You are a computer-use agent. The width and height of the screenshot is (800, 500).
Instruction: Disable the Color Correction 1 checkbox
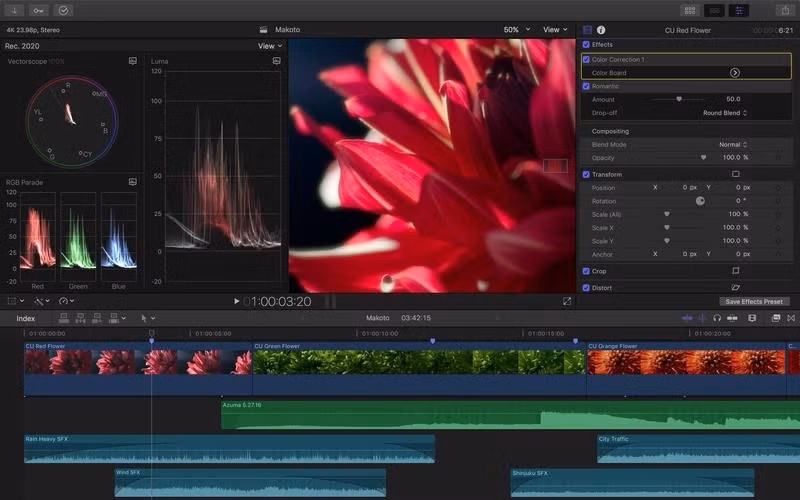point(586,59)
